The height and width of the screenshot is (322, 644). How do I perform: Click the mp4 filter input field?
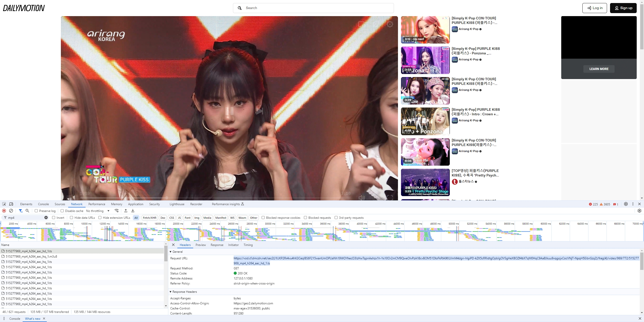(26, 218)
